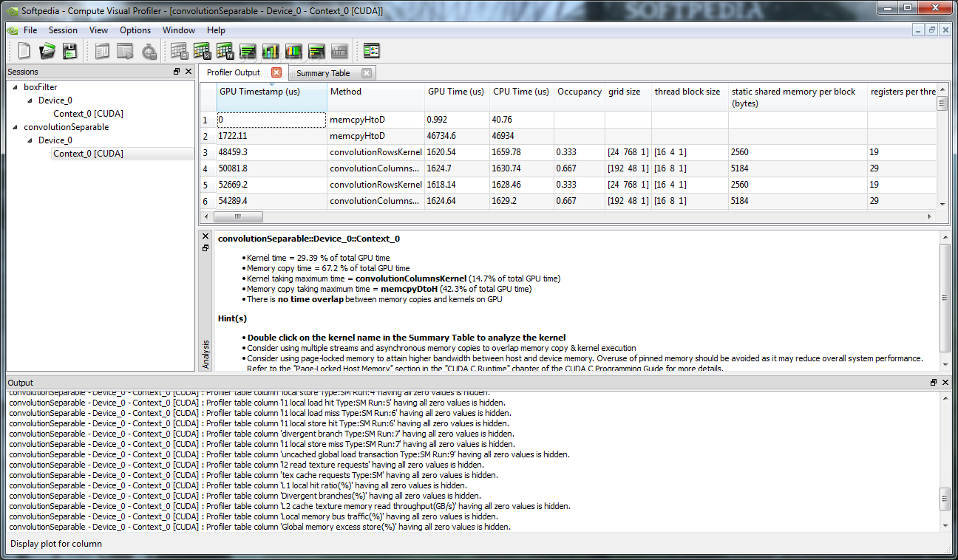Close the Analysis pane with its X

(205, 236)
